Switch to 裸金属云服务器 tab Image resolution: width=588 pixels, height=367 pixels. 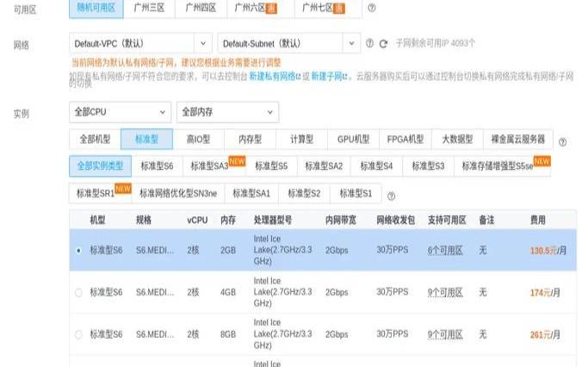[518, 140]
